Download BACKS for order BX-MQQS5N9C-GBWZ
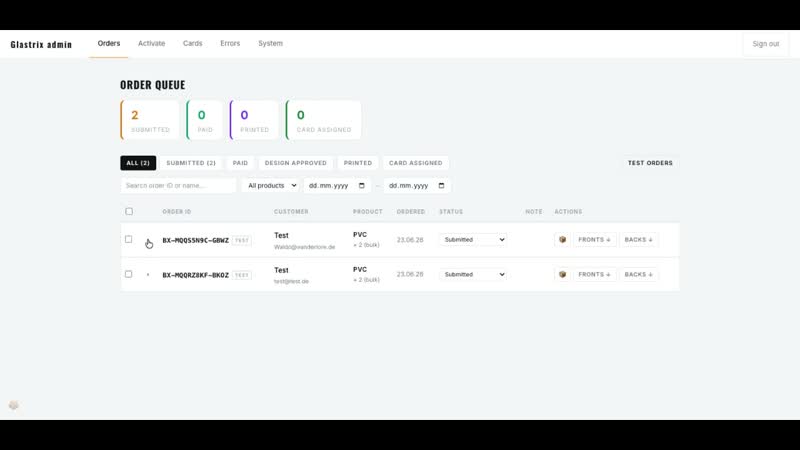Screen dimensions: 800x450 tap(638, 239)
